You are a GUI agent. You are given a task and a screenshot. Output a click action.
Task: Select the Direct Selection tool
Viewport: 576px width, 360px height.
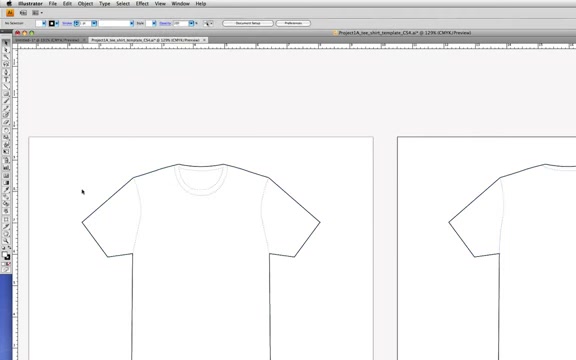pos(6,50)
